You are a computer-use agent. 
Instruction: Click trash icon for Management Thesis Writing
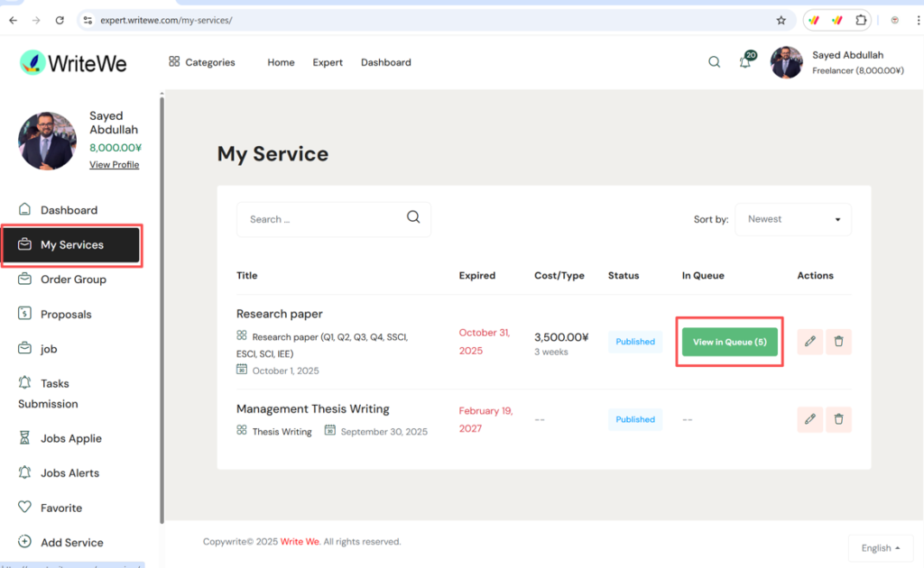(838, 419)
